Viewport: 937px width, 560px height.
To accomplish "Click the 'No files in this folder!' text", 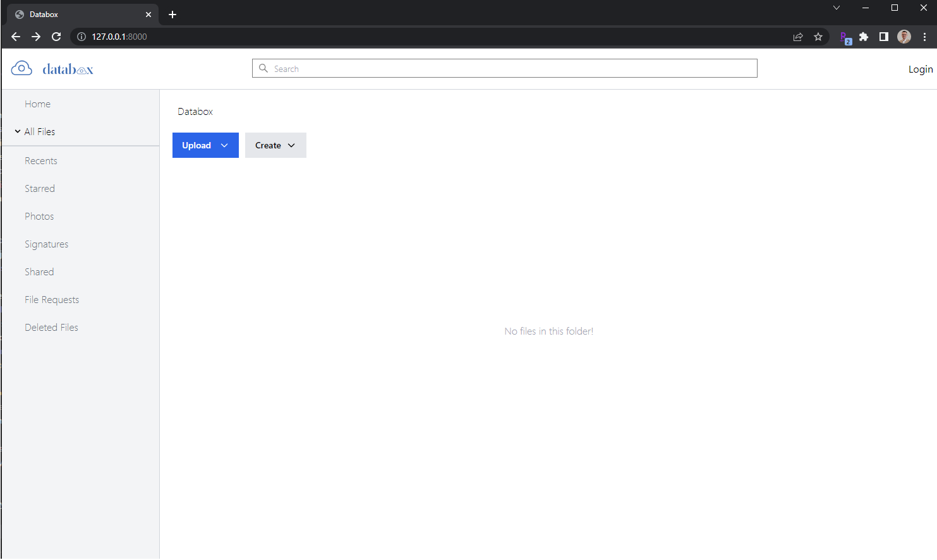I will pos(548,331).
